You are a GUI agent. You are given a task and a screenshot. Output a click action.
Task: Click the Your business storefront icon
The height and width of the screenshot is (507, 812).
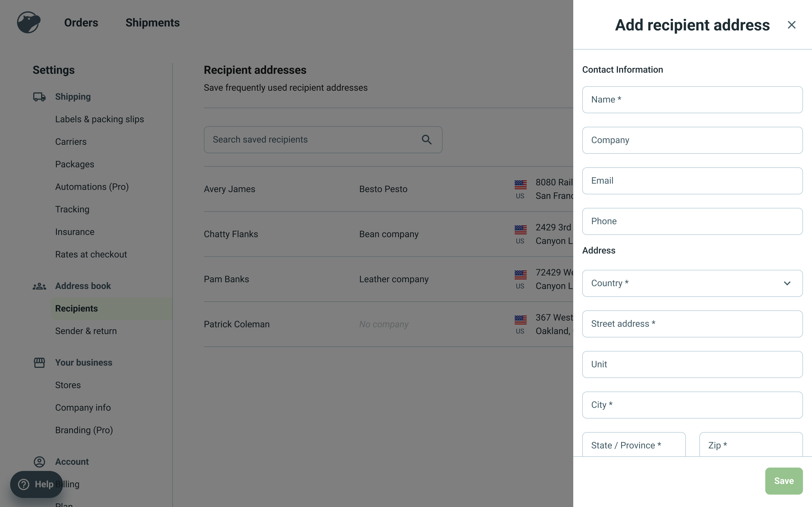click(39, 363)
